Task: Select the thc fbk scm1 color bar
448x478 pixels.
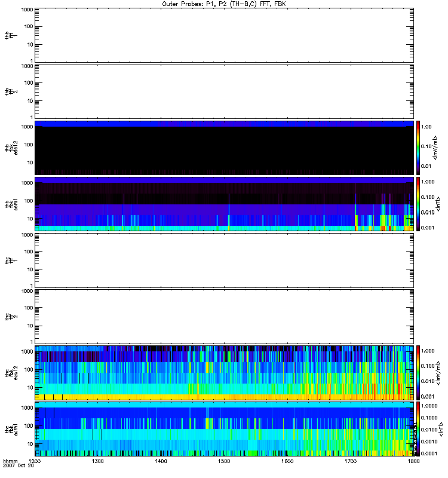Action: click(419, 428)
